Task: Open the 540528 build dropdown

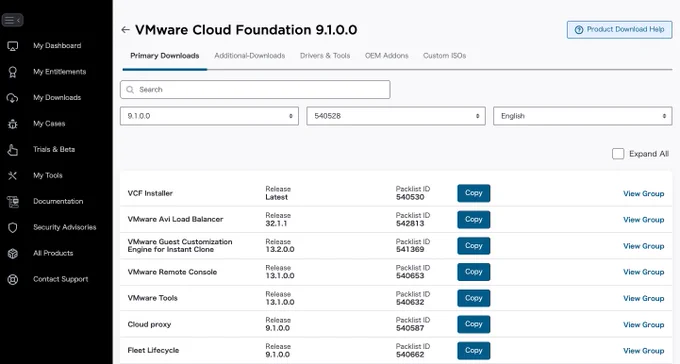Action: [396, 116]
